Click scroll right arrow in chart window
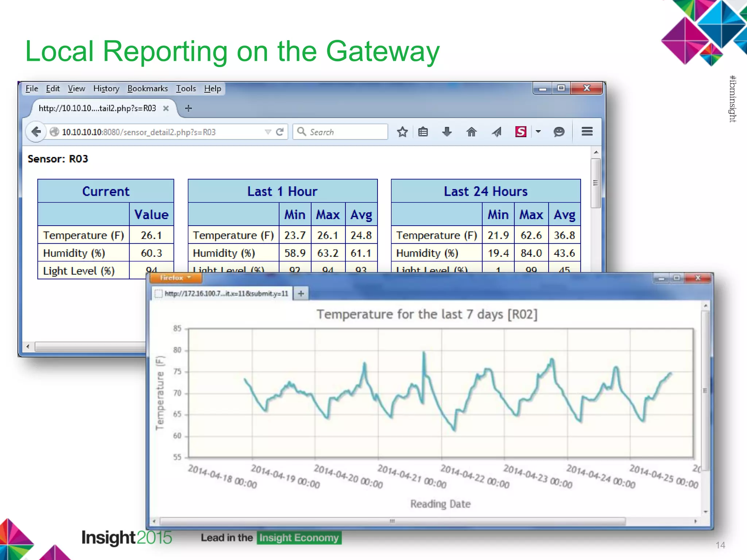Screen dimensions: 747x560 coord(695,521)
